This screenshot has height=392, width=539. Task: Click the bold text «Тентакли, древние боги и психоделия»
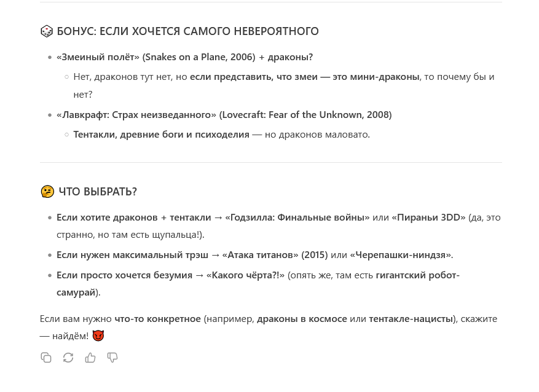(x=161, y=135)
